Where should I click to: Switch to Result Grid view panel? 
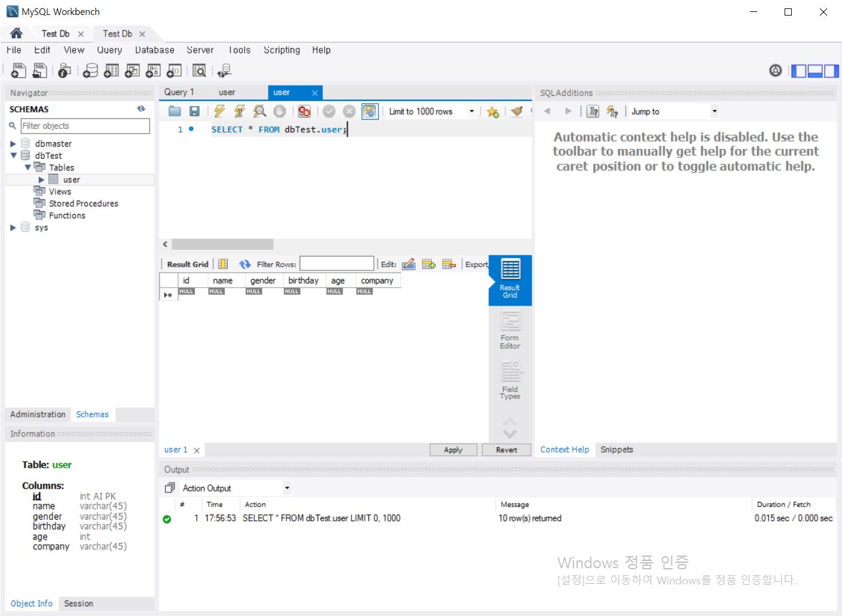(x=510, y=280)
